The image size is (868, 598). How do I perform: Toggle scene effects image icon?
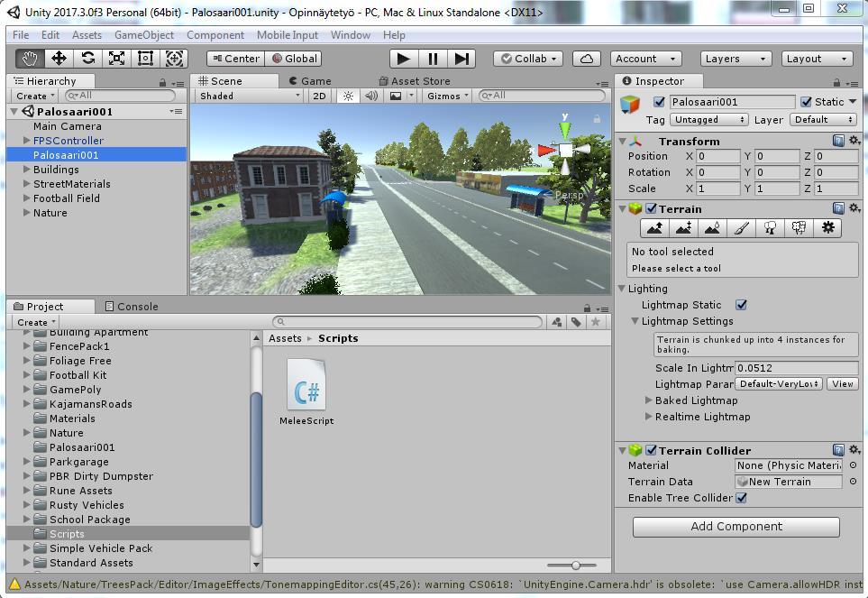click(396, 96)
